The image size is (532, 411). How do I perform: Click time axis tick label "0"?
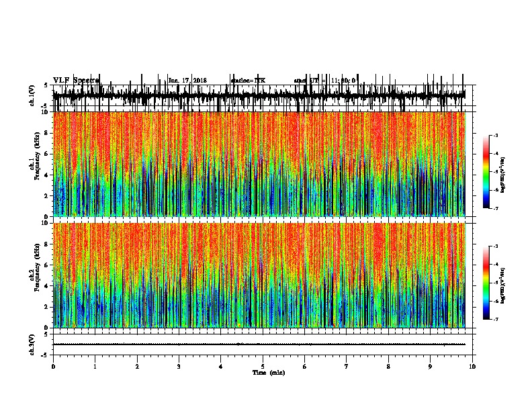click(53, 367)
